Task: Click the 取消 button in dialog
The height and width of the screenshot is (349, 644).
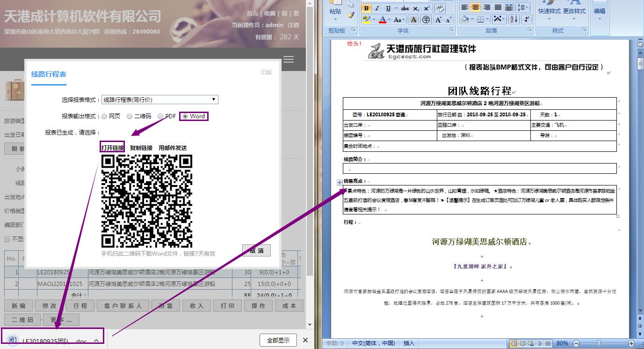Action: (256, 250)
